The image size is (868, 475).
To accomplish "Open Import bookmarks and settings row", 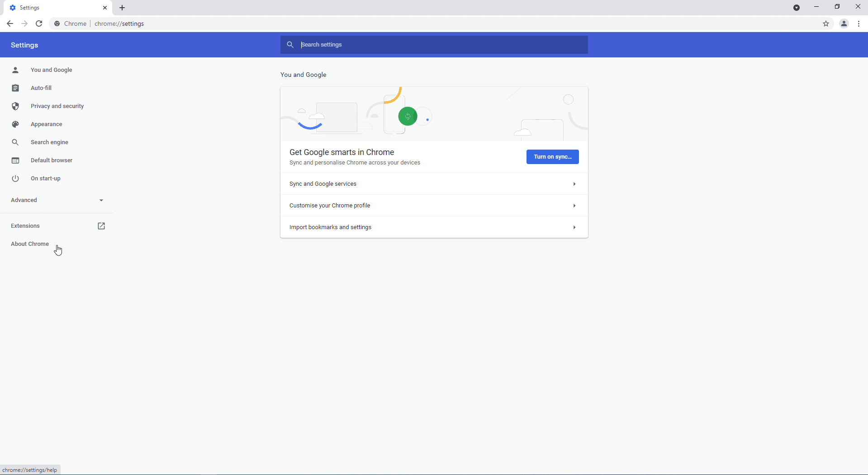I will coord(433,227).
